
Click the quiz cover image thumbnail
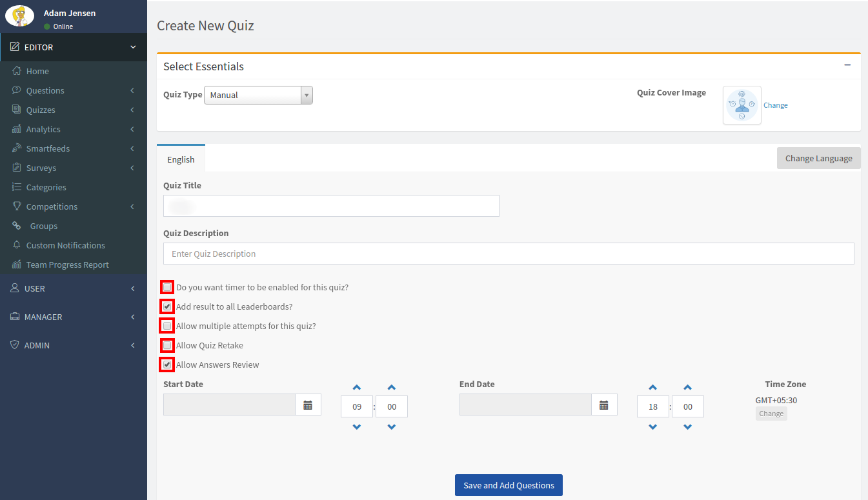pos(742,105)
